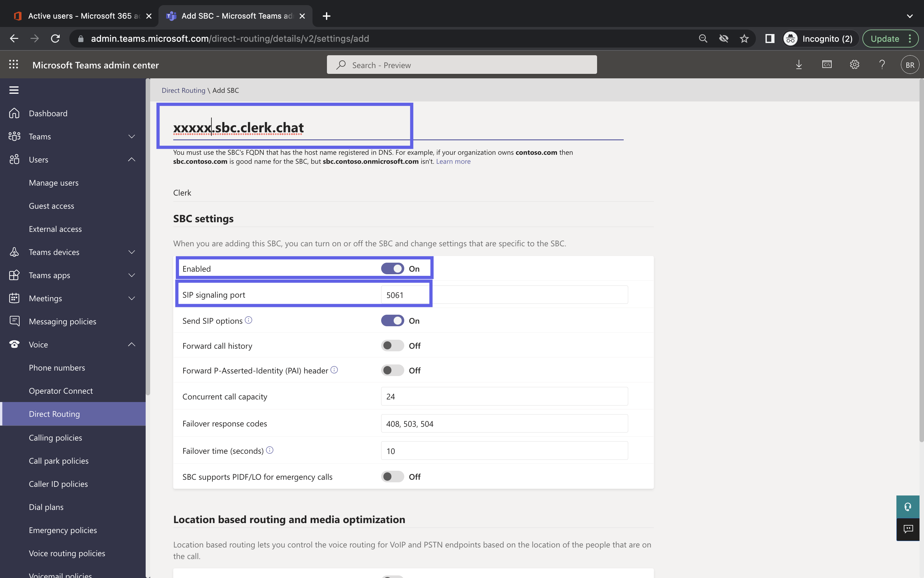Open Operator Connect page
The height and width of the screenshot is (578, 924).
tap(61, 391)
